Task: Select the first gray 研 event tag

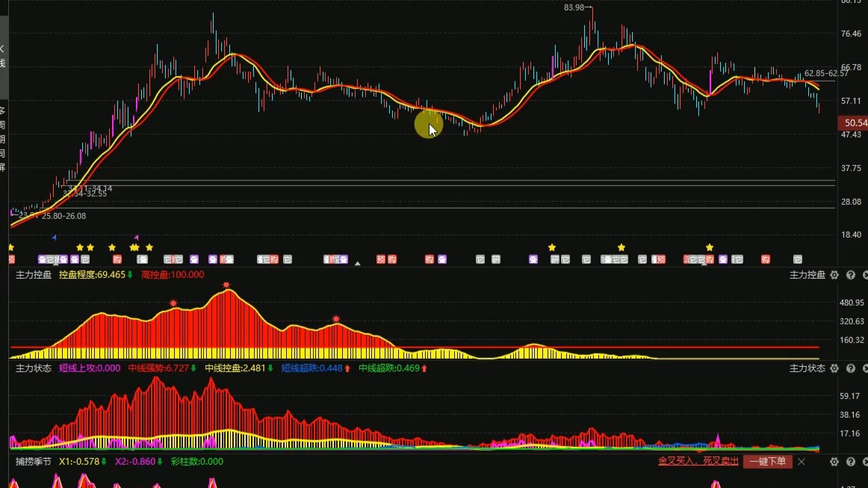Action: (x=496, y=259)
